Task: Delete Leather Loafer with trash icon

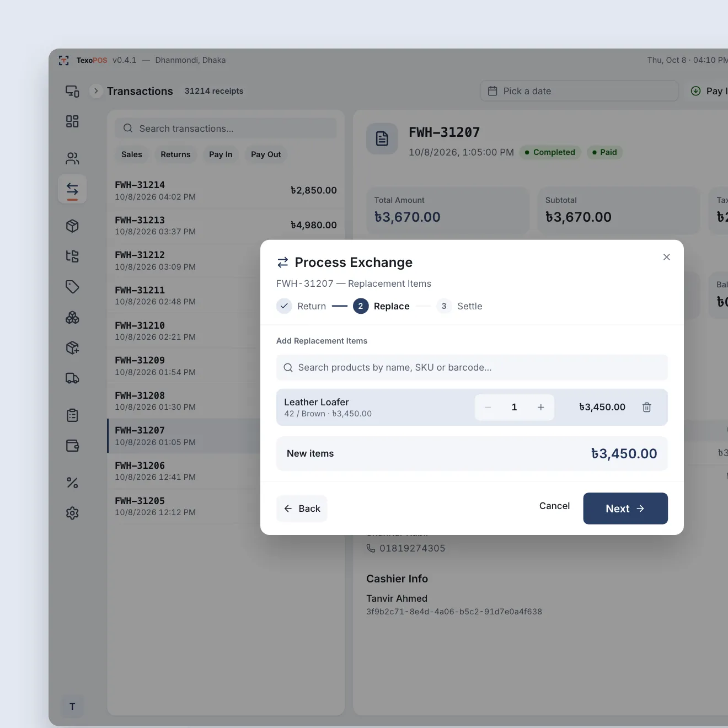Action: pyautogui.click(x=647, y=407)
